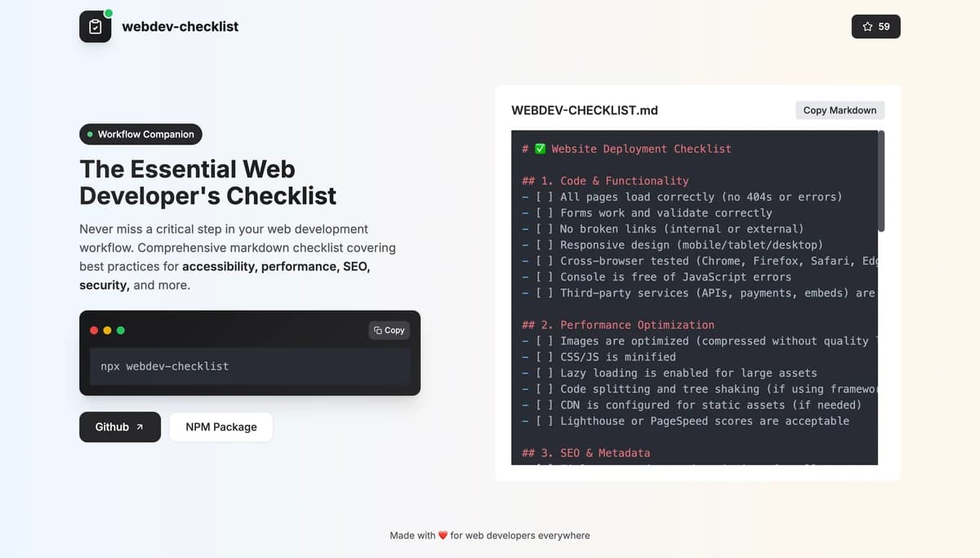Toggle the "Lazy loading is enabled" checkbox
Image resolution: width=980 pixels, height=558 pixels.
click(x=544, y=373)
